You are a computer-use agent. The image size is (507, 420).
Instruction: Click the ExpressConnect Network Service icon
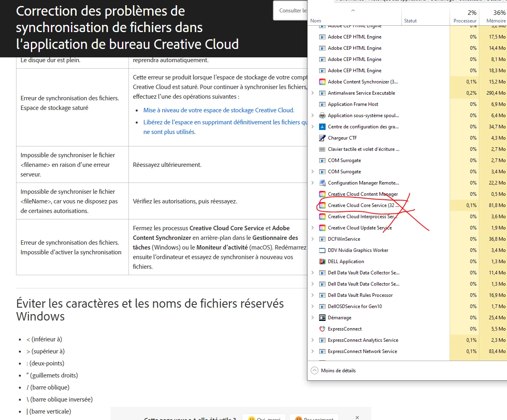(x=322, y=351)
